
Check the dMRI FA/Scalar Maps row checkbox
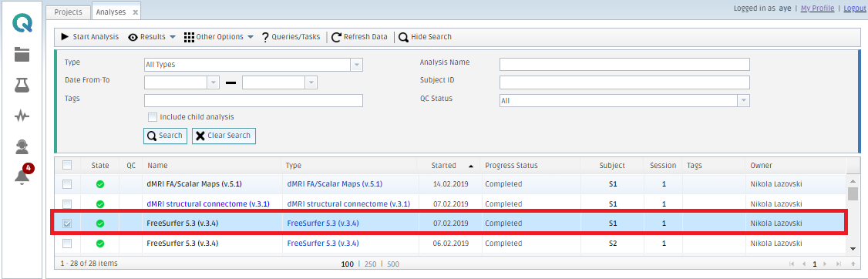[67, 183]
